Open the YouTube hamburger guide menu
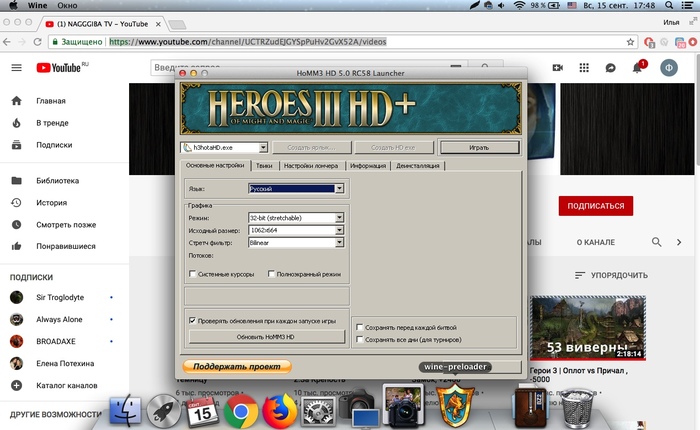This screenshot has width=700, height=430. click(x=17, y=68)
